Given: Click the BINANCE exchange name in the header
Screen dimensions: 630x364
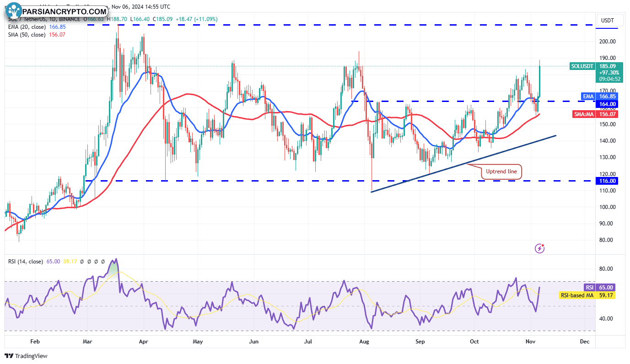Looking at the screenshot, I should [x=70, y=19].
